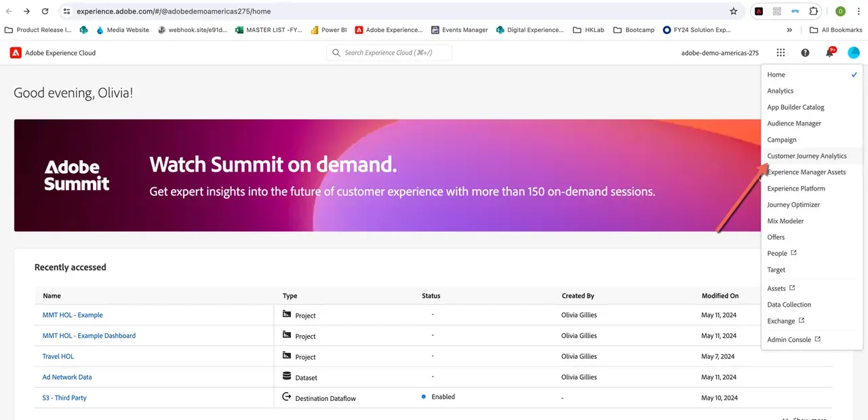Image resolution: width=868 pixels, height=420 pixels.
Task: Open the S3 - Third Party dataflow link
Action: (64, 398)
